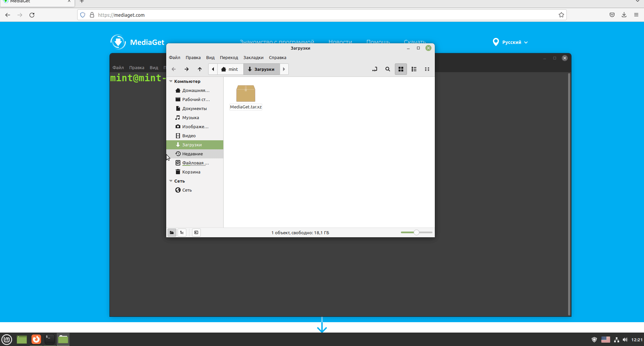Reload the browser page

click(32, 15)
